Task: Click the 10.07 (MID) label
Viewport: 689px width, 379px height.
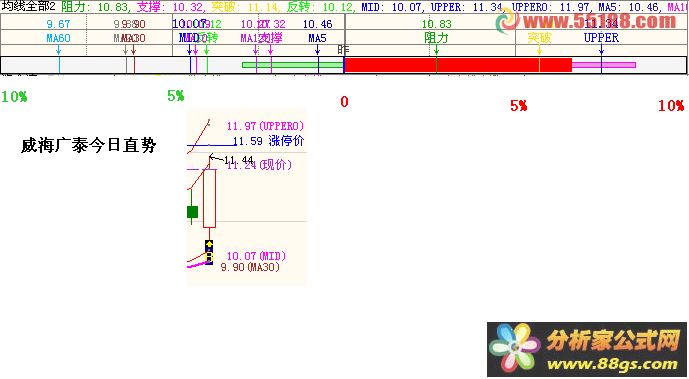Action: (256, 256)
